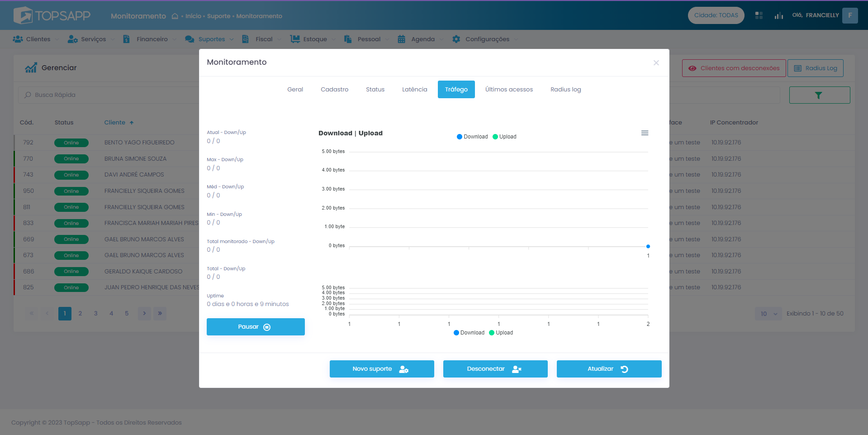Click the brush chart selection area
Screen dimensions: 868x435
498,301
